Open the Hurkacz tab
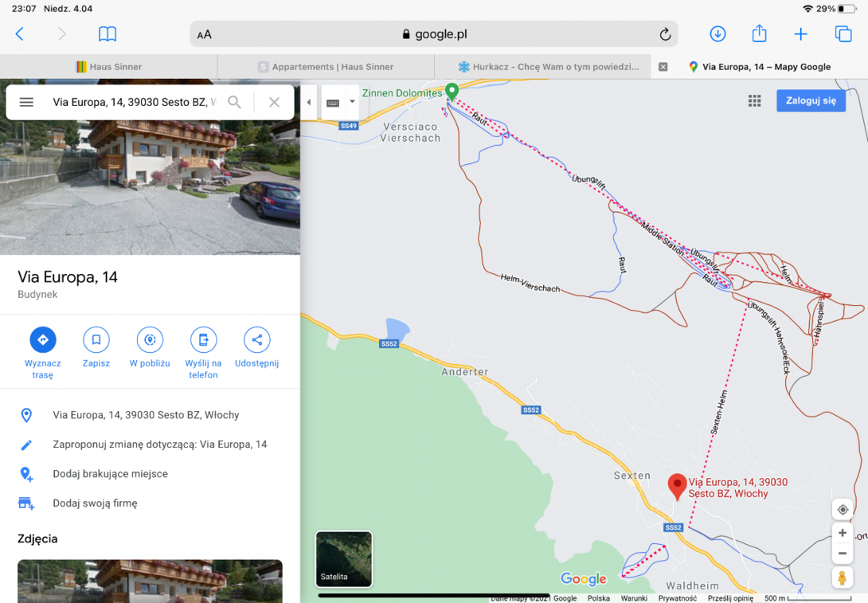The width and height of the screenshot is (868, 603). 543,66
